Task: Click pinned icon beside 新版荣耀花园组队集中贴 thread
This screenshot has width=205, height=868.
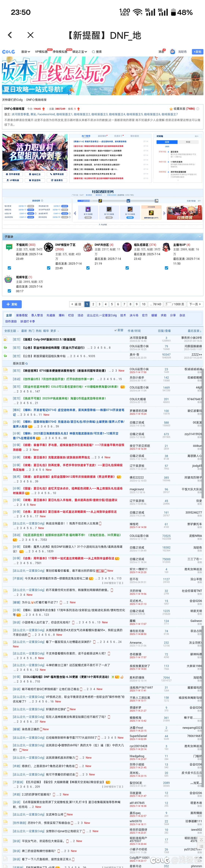Action: (5, 356)
